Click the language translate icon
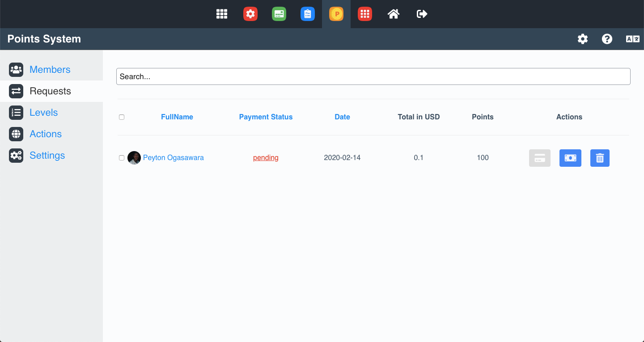 click(632, 39)
